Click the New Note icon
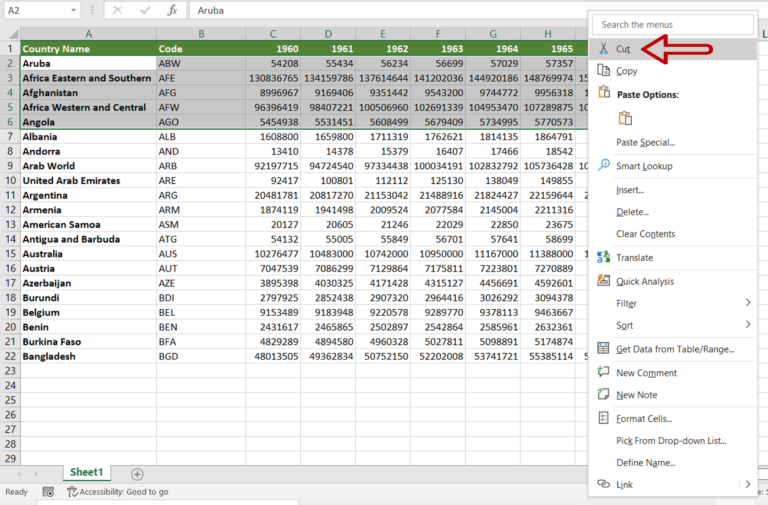Screen dimensions: 768x505 (603, 394)
